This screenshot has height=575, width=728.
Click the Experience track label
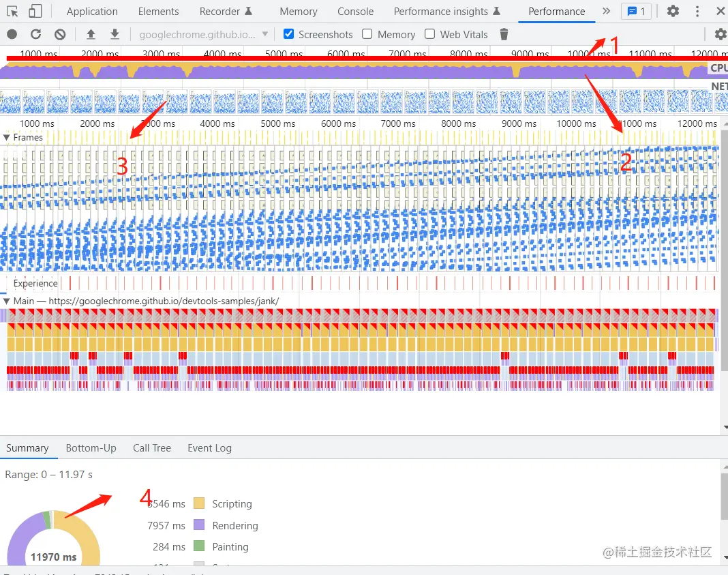35,283
